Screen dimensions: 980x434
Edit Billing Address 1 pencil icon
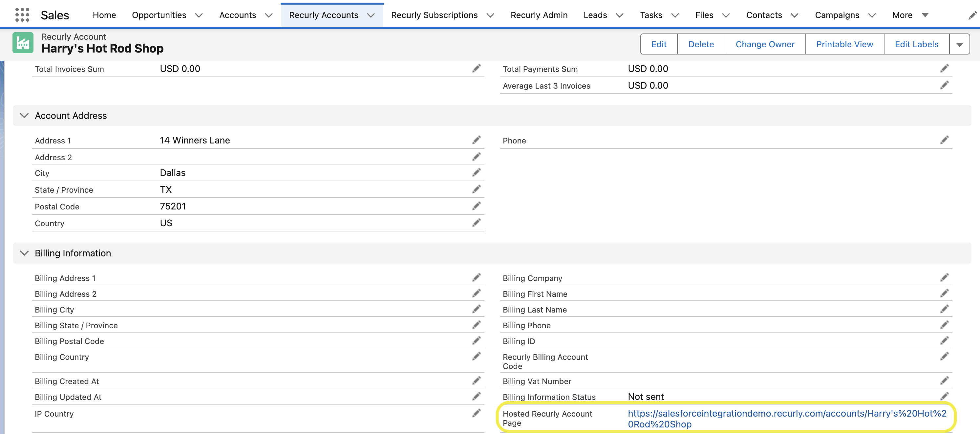476,278
